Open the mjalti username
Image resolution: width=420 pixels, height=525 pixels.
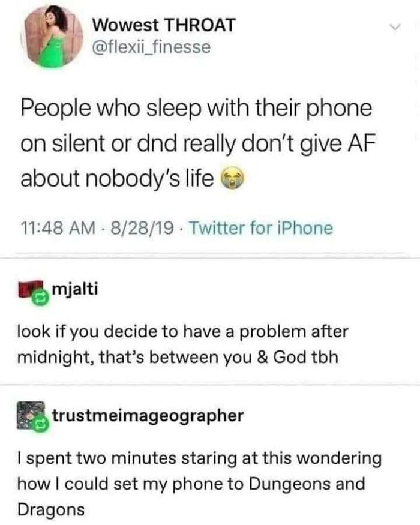click(75, 289)
